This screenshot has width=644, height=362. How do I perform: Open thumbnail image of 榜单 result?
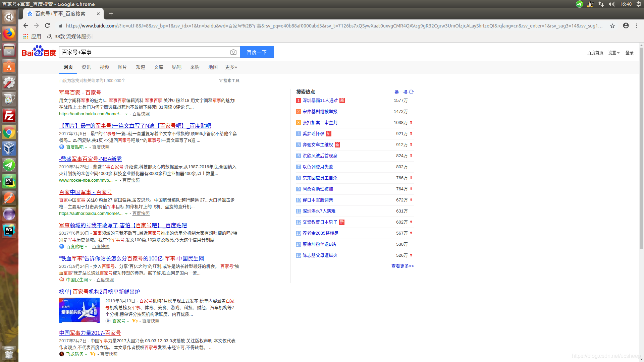coord(79,310)
